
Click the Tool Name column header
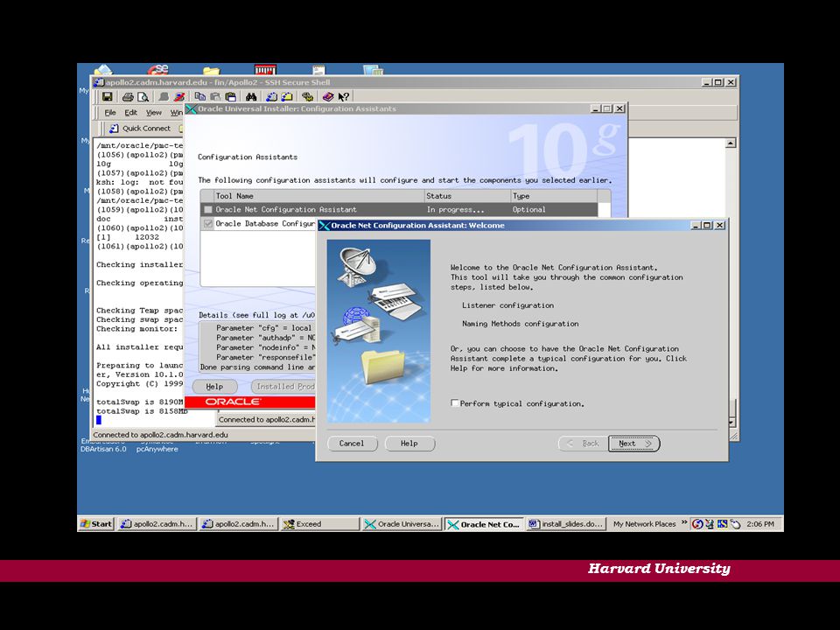tap(319, 196)
